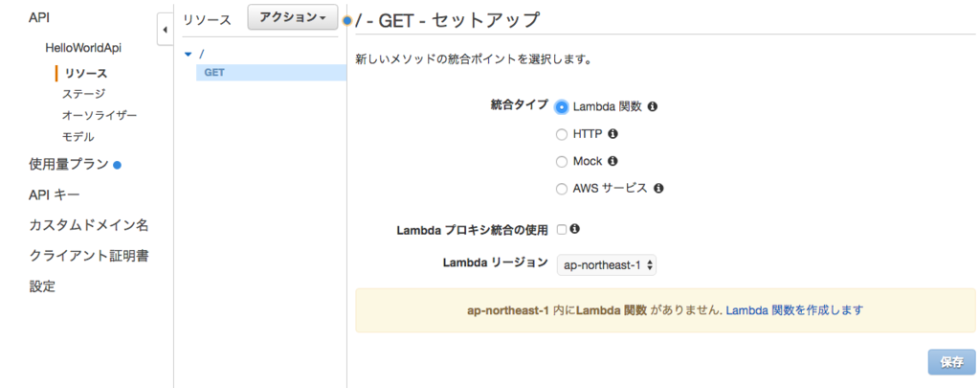Click info icon next to Lambda 関数

(x=653, y=107)
